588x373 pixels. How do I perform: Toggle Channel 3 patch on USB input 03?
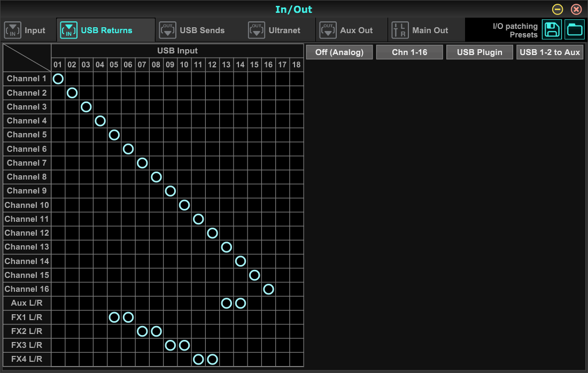[86, 107]
